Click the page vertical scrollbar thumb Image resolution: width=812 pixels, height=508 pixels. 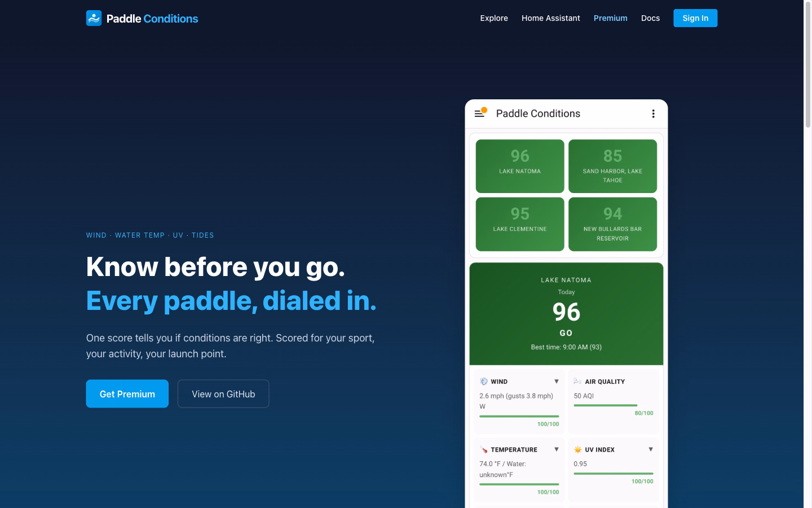tap(808, 64)
